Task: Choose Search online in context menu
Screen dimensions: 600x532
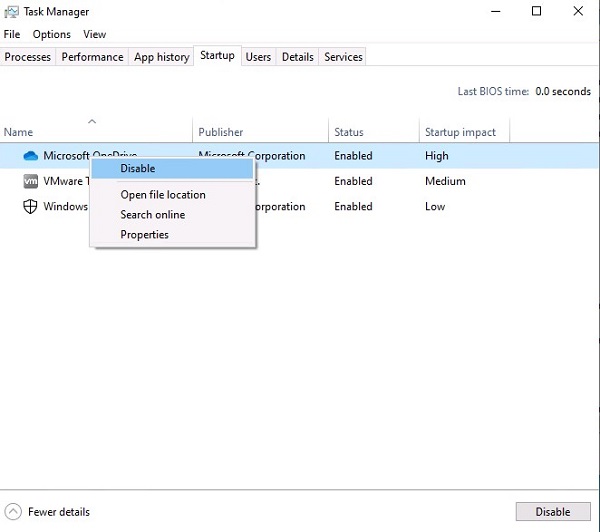Action: click(172, 215)
